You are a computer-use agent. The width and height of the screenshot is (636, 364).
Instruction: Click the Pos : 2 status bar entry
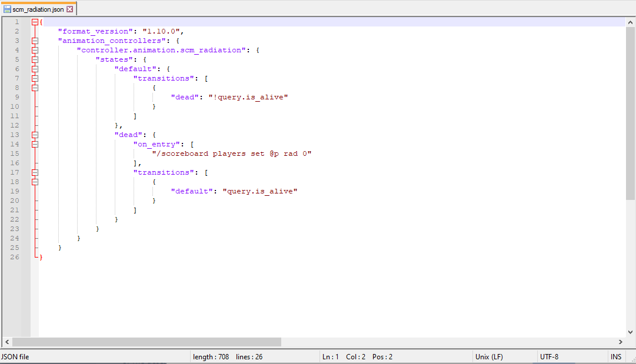point(382,357)
